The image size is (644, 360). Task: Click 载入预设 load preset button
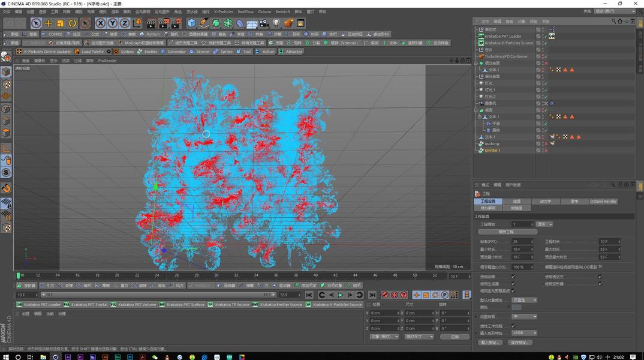tap(489, 343)
